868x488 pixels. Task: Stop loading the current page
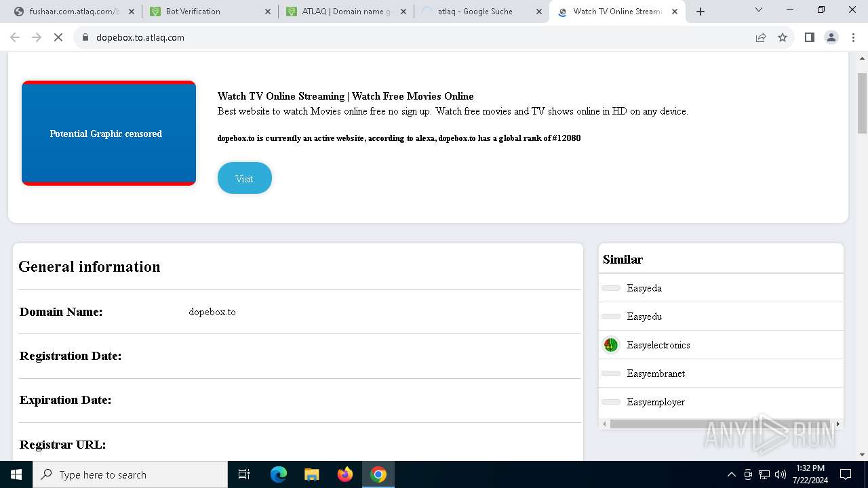pos(58,37)
